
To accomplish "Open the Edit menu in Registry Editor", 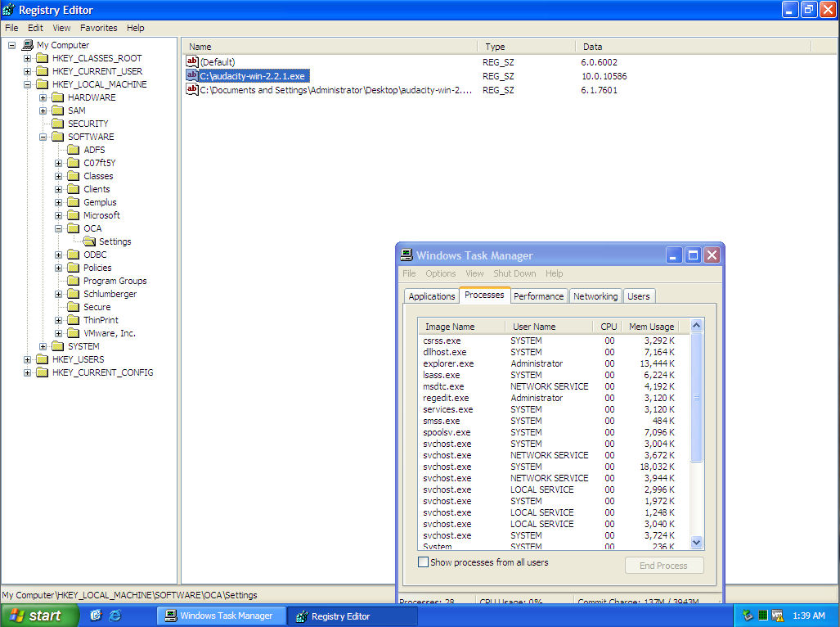I will [x=35, y=28].
